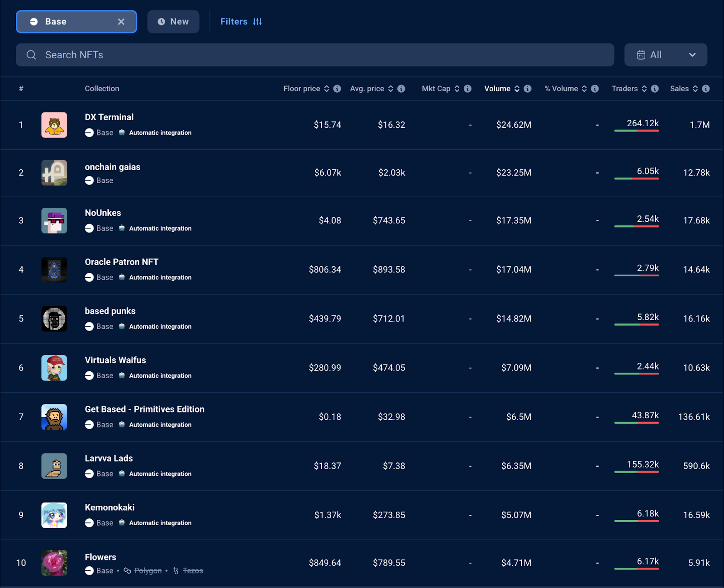Toggle the New collections filter

pyautogui.click(x=173, y=22)
